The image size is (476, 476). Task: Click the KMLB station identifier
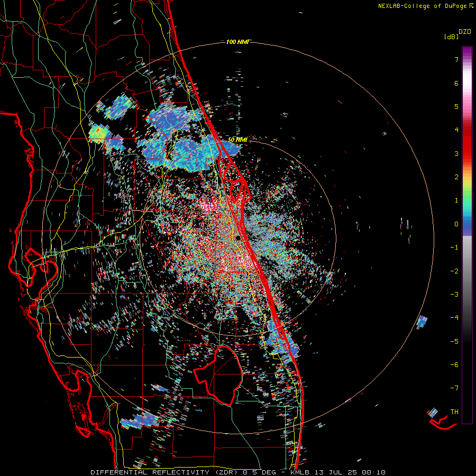(x=300, y=472)
